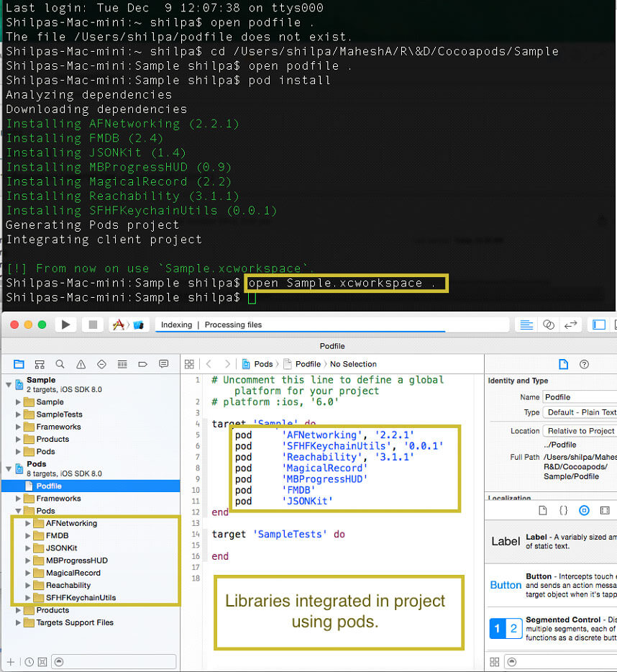Show the Object library

tap(584, 510)
